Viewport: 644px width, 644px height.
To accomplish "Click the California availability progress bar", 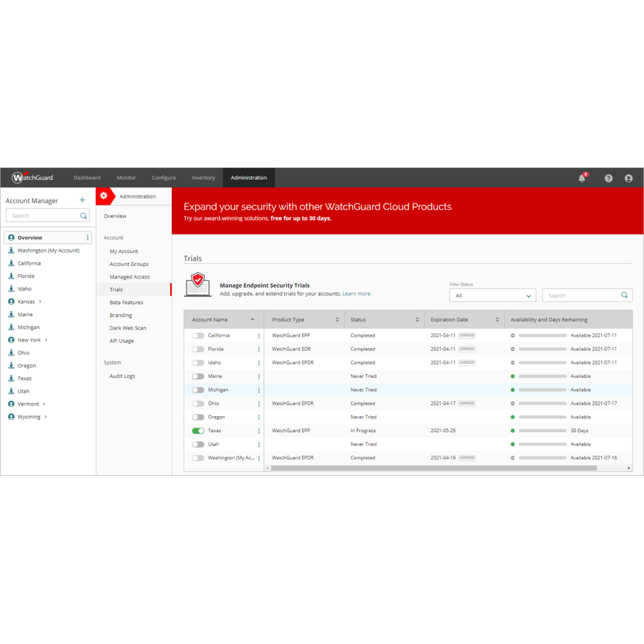I will click(x=542, y=336).
